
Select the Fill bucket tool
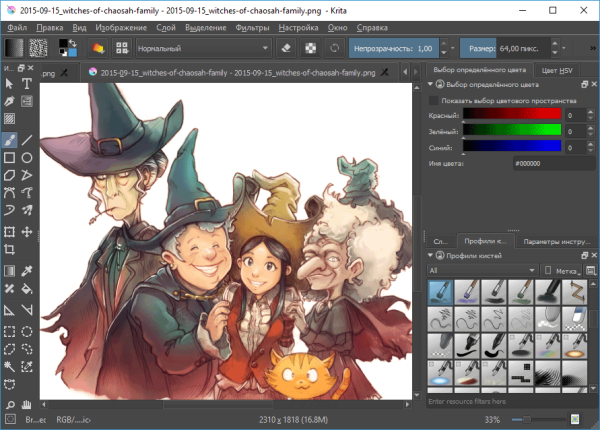pos(27,290)
